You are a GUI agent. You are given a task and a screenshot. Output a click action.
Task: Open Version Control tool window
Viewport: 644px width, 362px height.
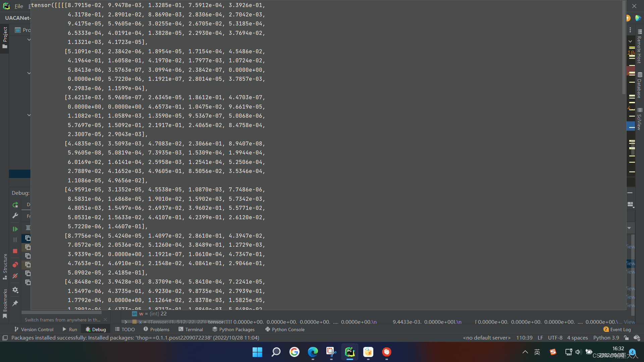34,329
